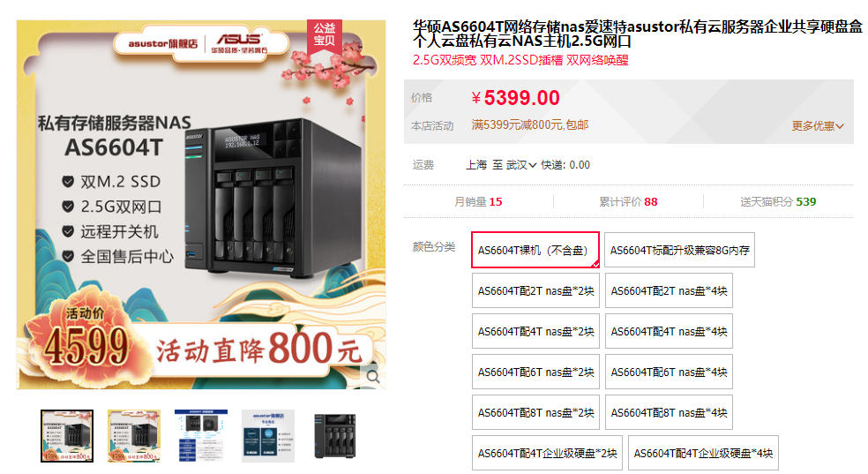Pick AS6604T配8T nas盘*2块 configuration
Image resolution: width=868 pixels, height=474 pixels.
(x=535, y=412)
